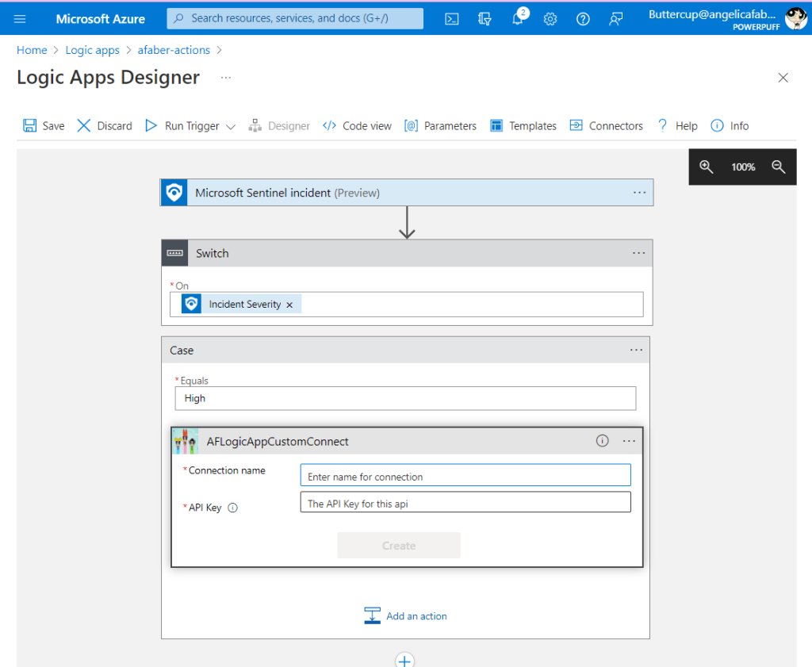
Task: Click the zoom out magnifier
Action: coord(778,167)
